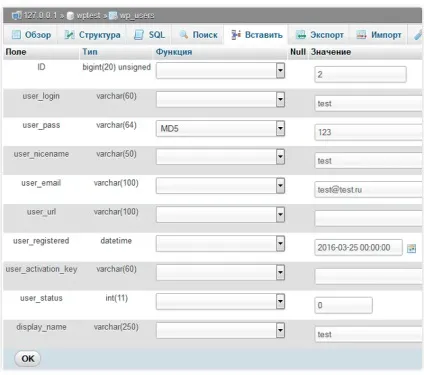Click the bigint(20) unsigned type text
The image size is (424, 375).
coord(116,67)
